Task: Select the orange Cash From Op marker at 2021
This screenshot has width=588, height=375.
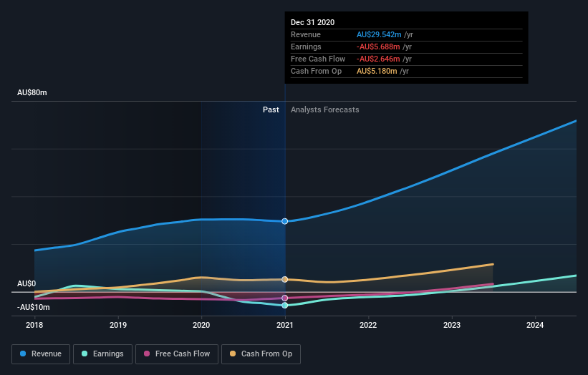Action: (x=284, y=280)
